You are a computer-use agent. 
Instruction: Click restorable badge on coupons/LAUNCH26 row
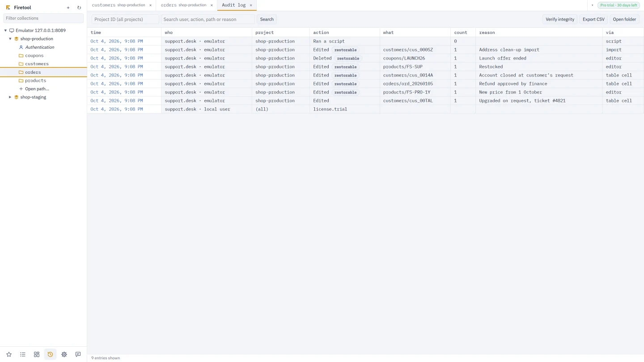(x=348, y=59)
